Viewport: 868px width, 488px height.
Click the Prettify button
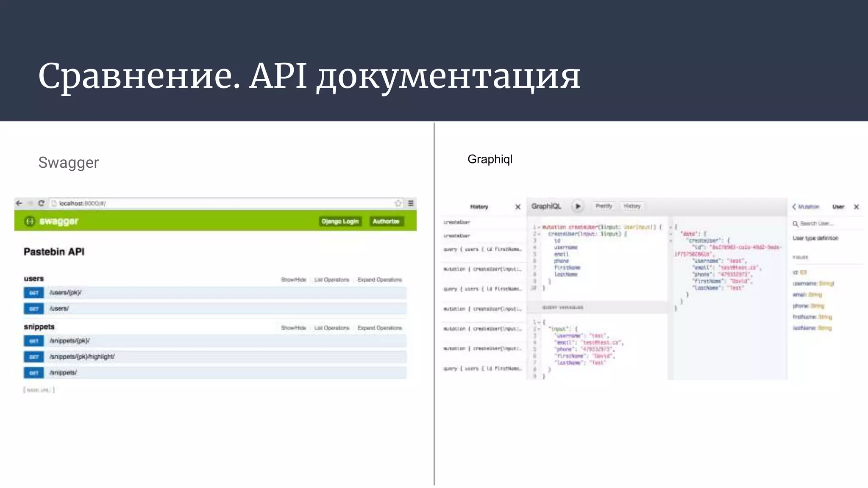point(604,206)
